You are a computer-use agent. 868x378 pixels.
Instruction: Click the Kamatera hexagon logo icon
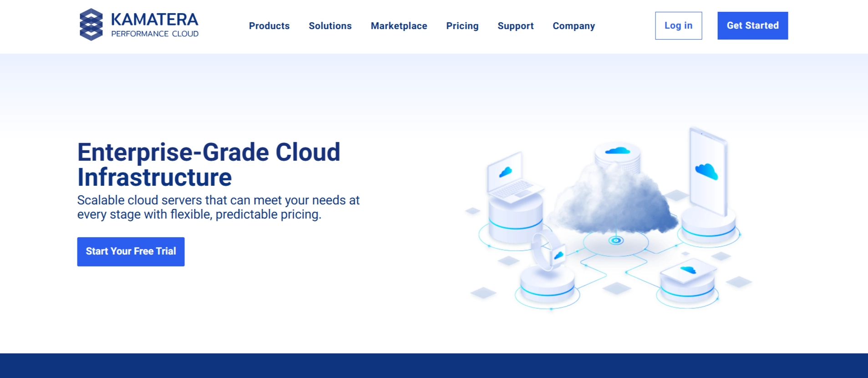tap(91, 25)
